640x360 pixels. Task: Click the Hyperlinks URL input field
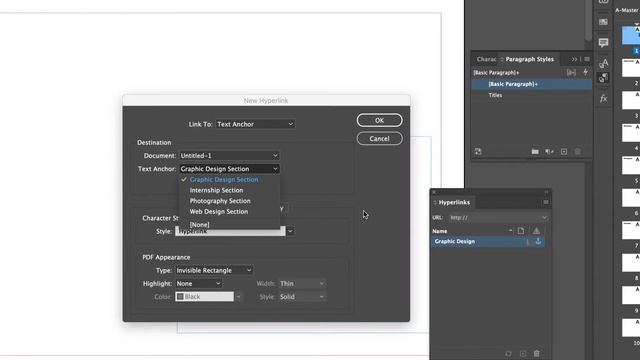tap(495, 218)
